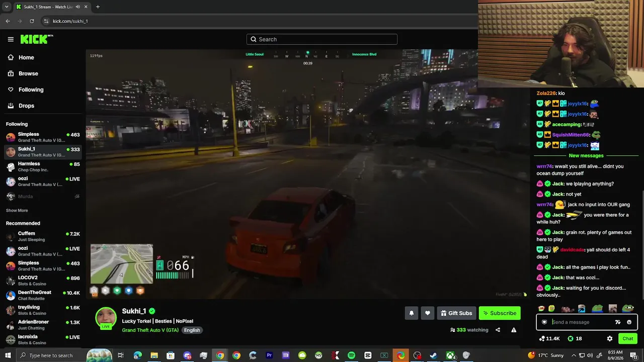
Task: Click the English language tag
Action: click(192, 330)
